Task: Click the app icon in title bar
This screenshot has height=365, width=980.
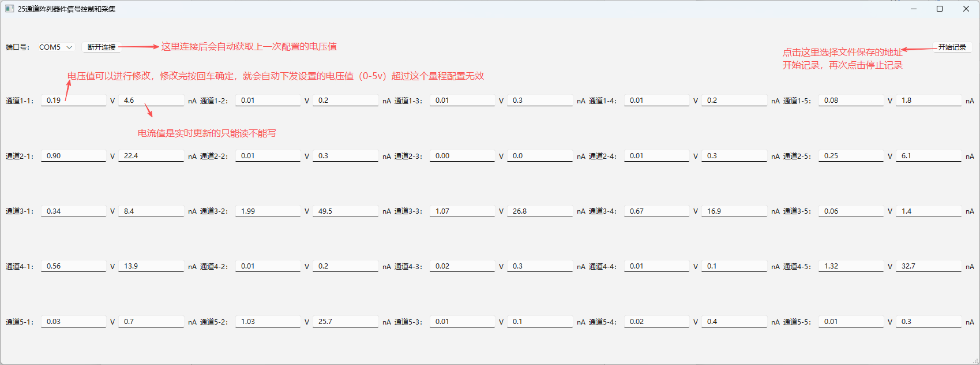Action: [x=9, y=9]
